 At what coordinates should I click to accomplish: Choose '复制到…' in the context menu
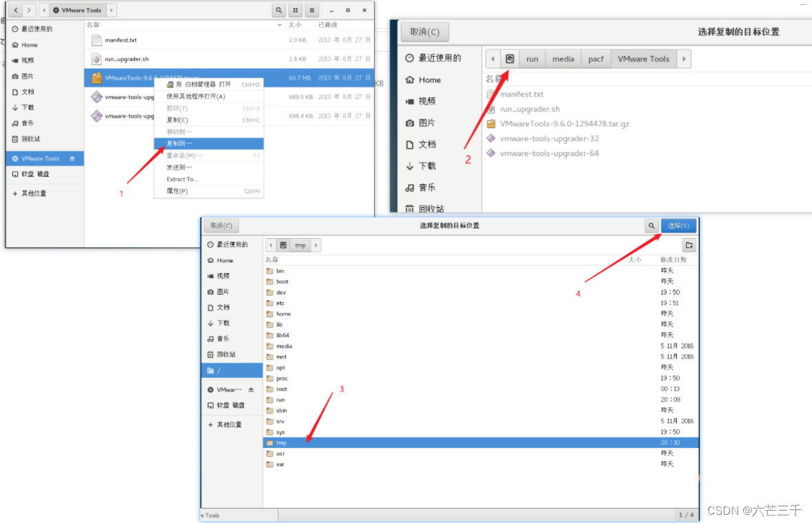click(209, 143)
